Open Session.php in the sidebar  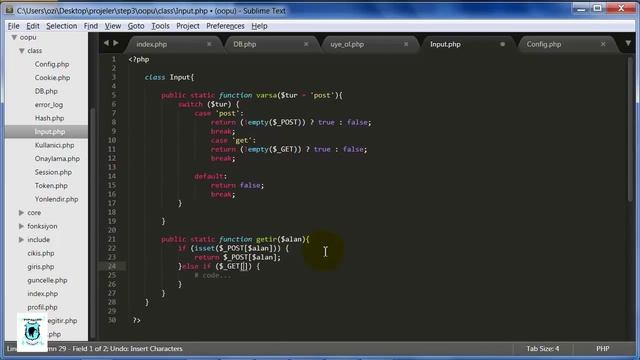click(x=53, y=172)
